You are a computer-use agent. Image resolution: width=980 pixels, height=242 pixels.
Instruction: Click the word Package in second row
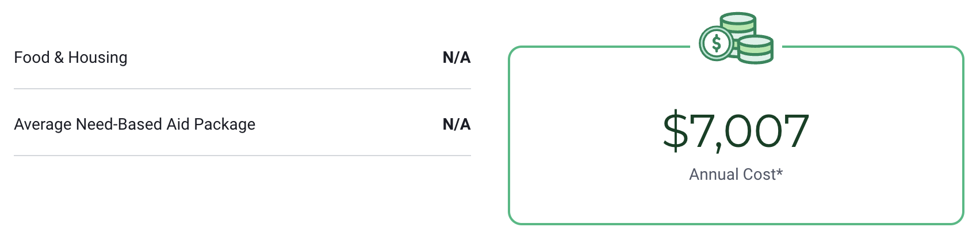click(x=224, y=124)
